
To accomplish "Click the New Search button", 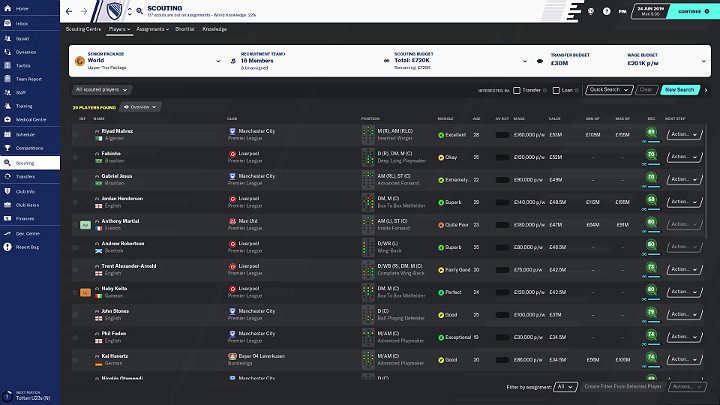I will point(679,89).
